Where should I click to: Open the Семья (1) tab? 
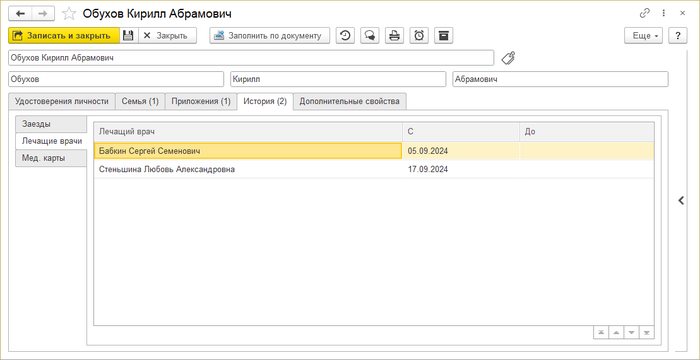140,101
